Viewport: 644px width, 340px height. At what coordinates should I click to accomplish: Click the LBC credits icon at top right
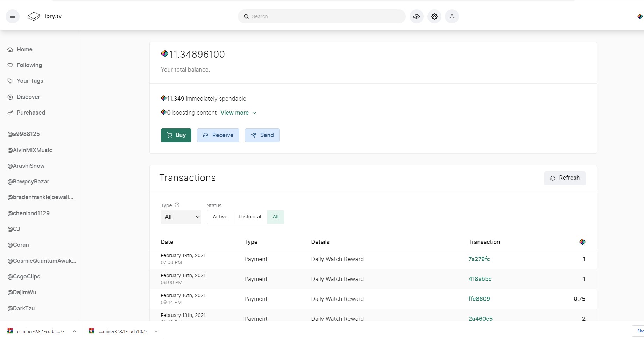coord(640,16)
